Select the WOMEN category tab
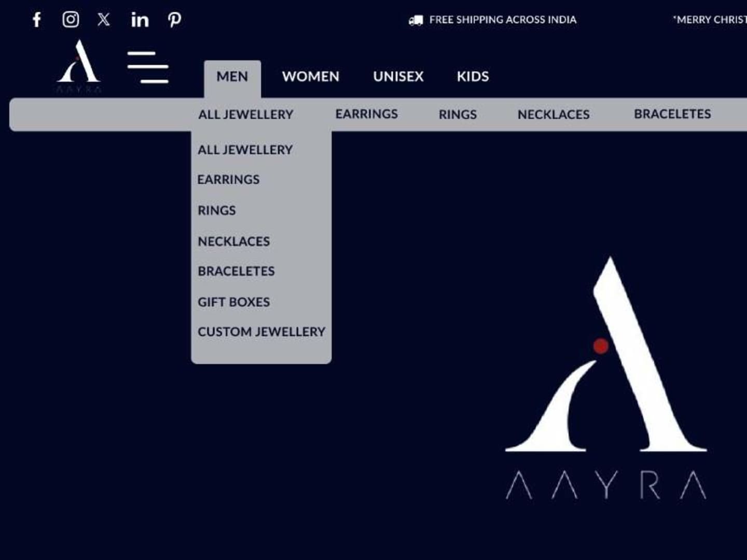747x560 pixels. pyautogui.click(x=311, y=77)
